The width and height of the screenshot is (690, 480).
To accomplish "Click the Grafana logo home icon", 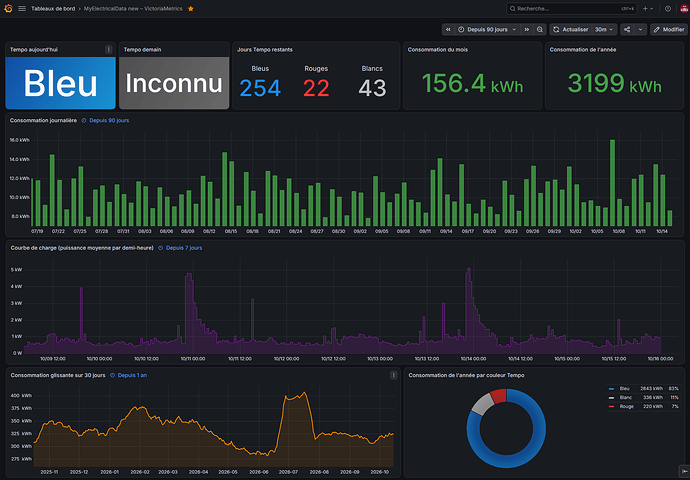I will 8,8.
